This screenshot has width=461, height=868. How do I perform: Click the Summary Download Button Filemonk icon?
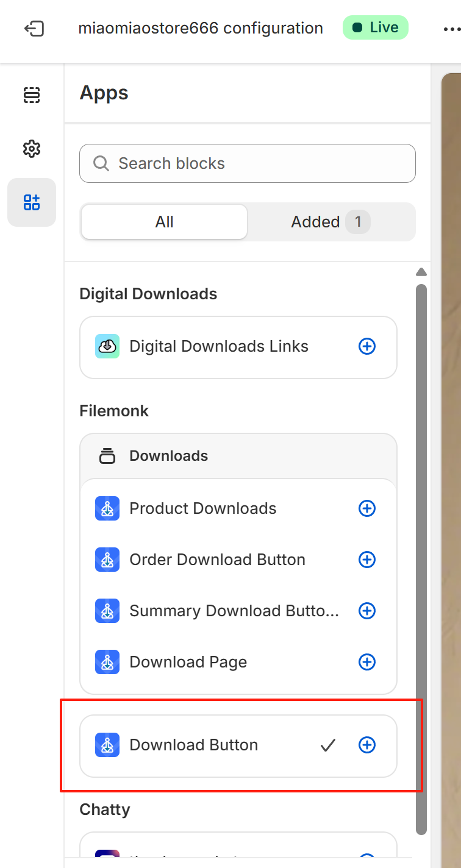[x=107, y=611]
